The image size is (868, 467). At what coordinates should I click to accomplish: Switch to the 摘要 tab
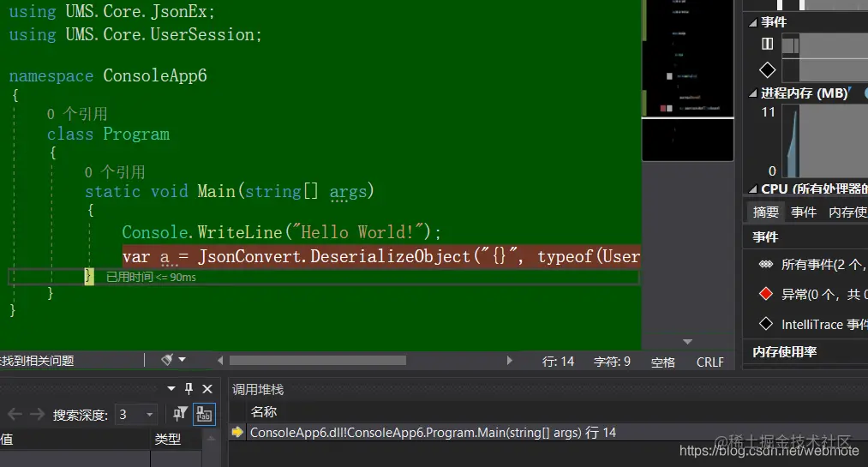click(x=765, y=212)
